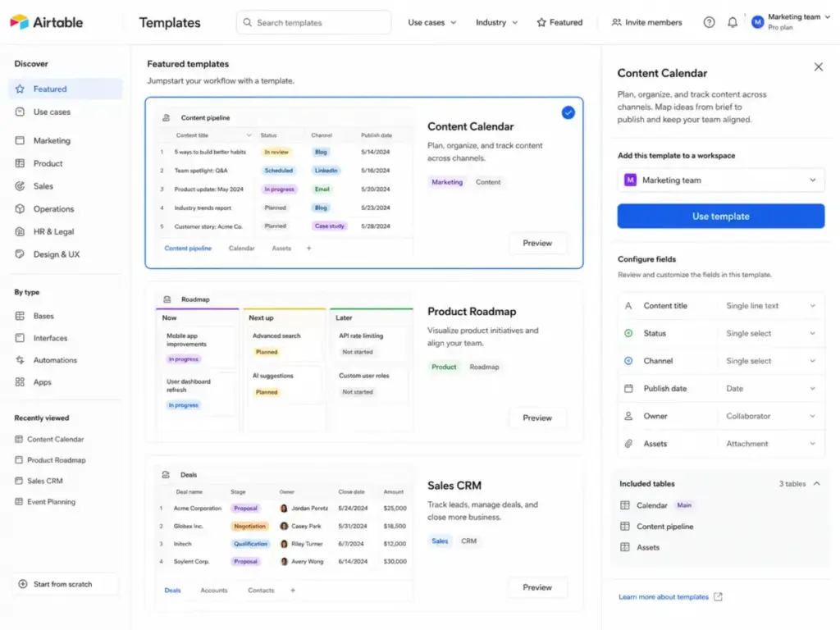Viewport: 840px width, 630px height.
Task: Change Content title field type dropdown
Action: click(770, 306)
